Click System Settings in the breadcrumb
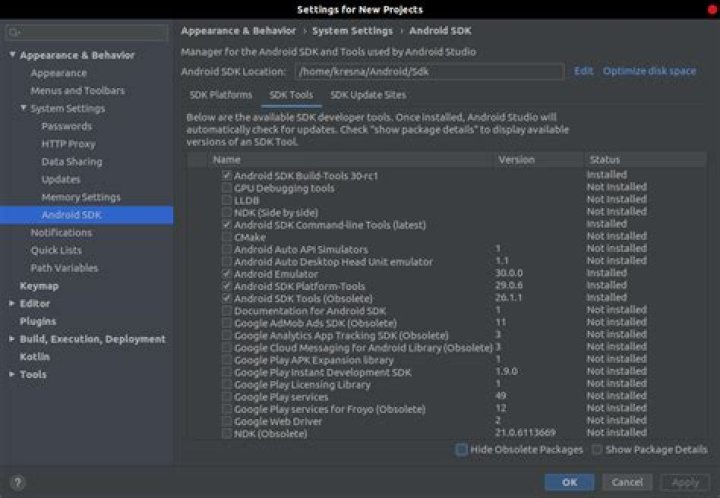Screen dimensions: 720x498 pyautogui.click(x=353, y=31)
